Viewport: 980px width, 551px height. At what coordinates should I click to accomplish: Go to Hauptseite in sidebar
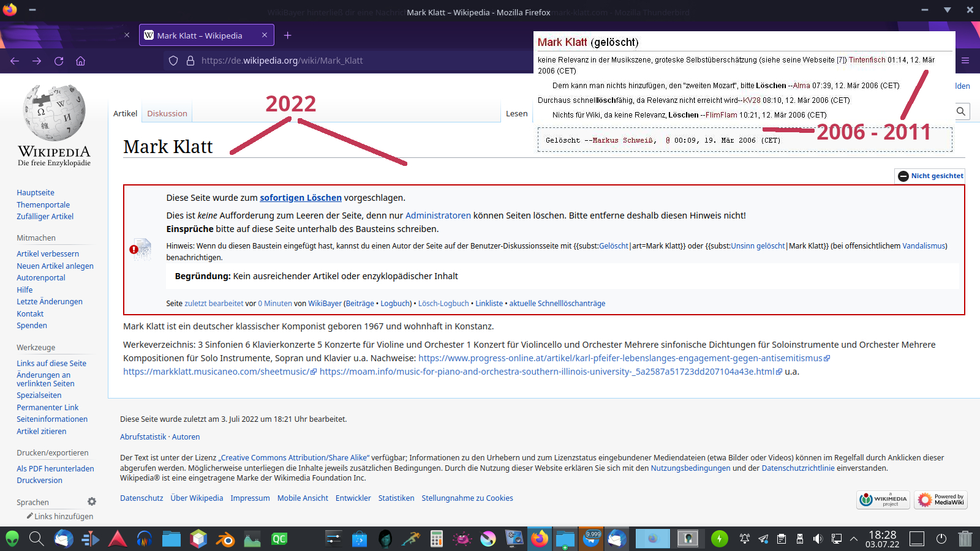coord(36,193)
